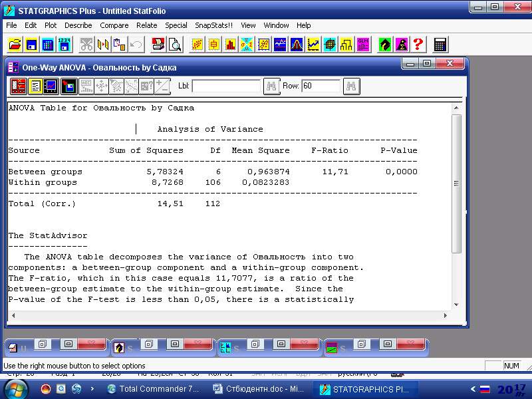Click the Between groups sum of squares 5,78324
This screenshot has height=399, width=532.
point(165,172)
